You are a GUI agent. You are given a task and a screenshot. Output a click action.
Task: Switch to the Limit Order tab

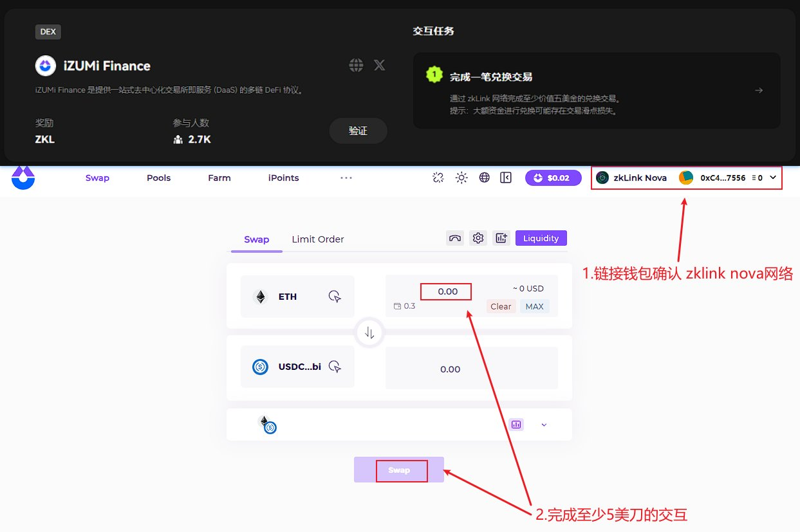[318, 239]
